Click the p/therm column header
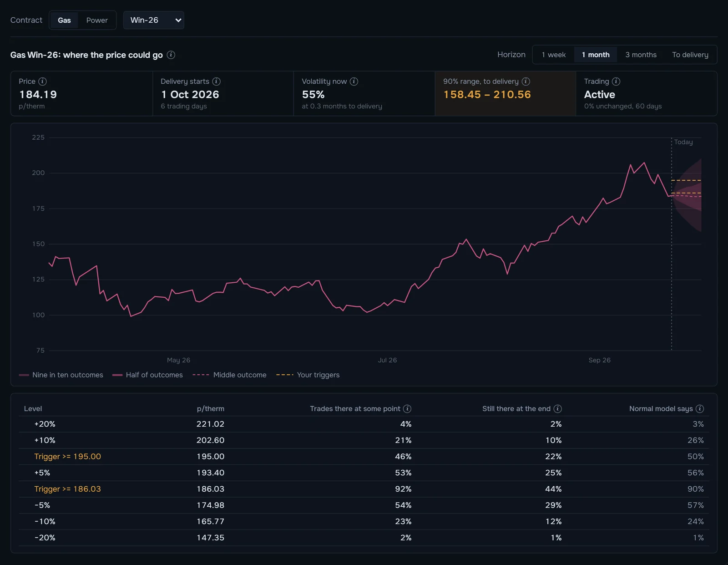This screenshot has width=728, height=565. [210, 409]
